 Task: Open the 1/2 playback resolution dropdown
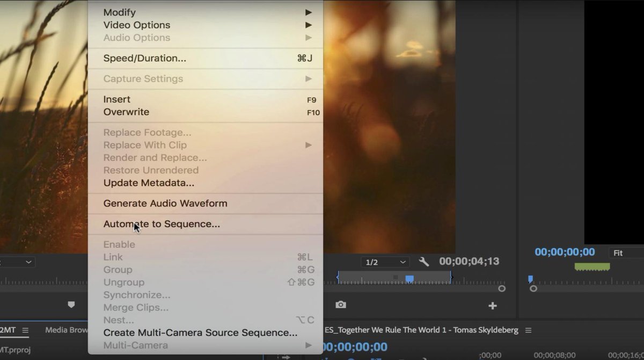[384, 262]
